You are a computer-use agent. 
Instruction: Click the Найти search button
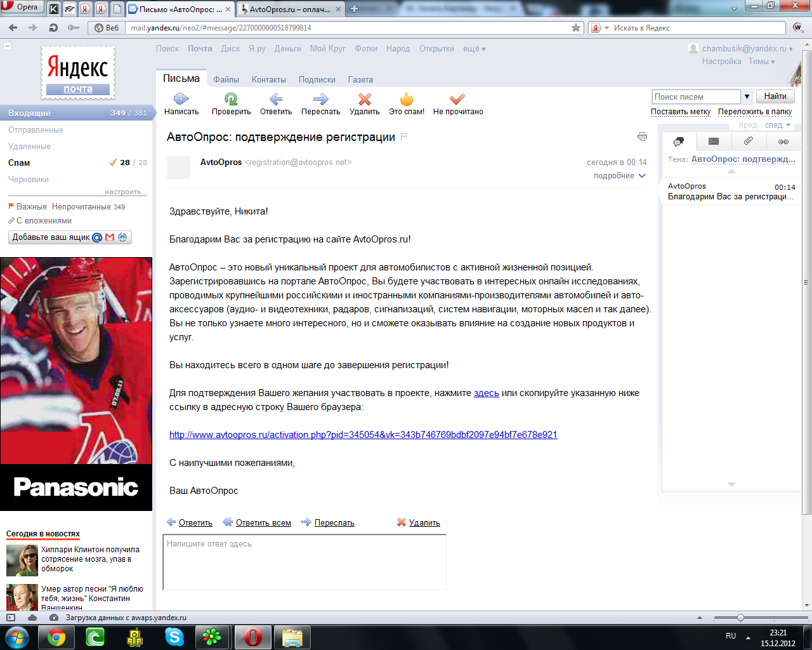(x=775, y=96)
